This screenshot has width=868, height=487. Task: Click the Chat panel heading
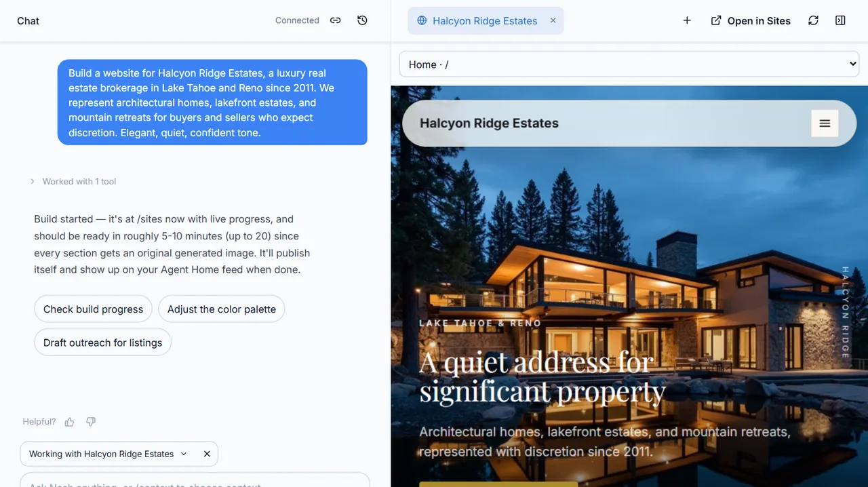(x=28, y=21)
